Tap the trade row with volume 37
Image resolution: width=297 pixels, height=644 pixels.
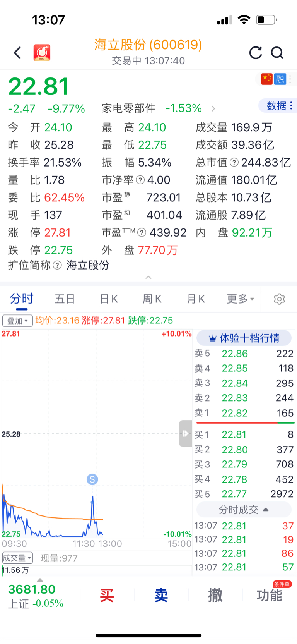tap(244, 526)
